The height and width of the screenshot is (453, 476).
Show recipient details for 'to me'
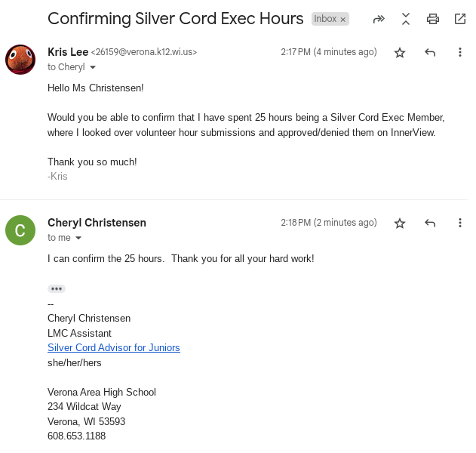click(78, 238)
